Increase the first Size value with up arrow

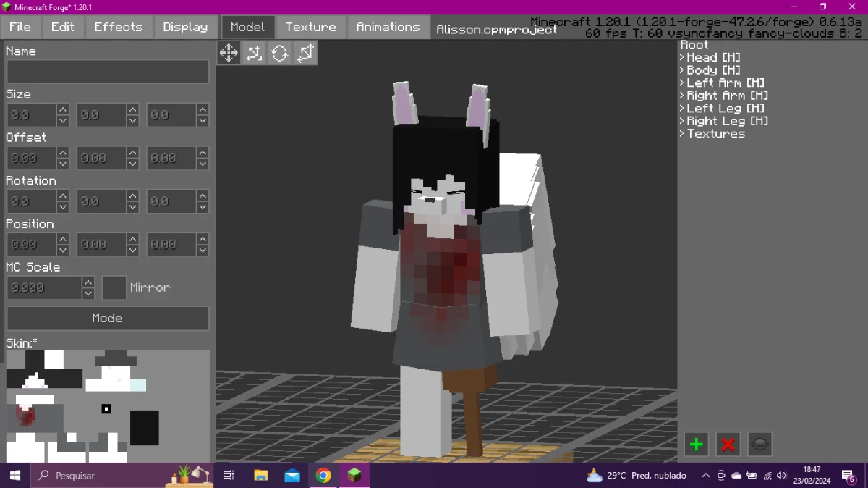(63, 109)
